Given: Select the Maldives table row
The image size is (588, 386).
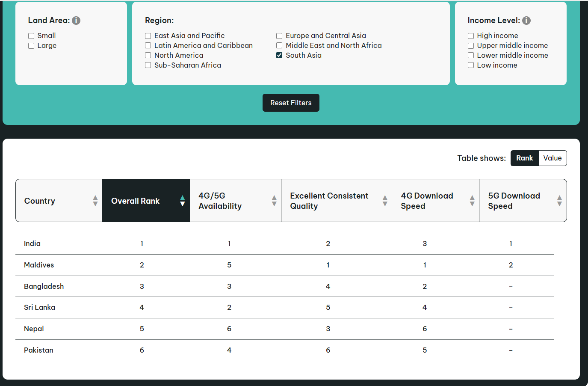Looking at the screenshot, I should pyautogui.click(x=284, y=265).
